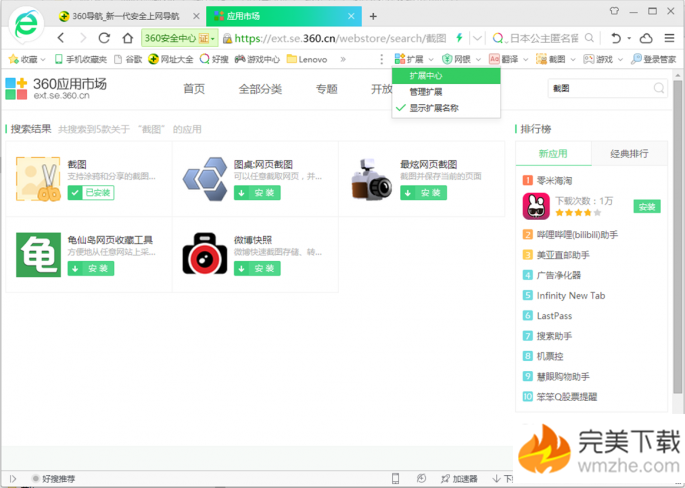Click the 登录管家 login manager
The image size is (685, 488).
point(654,59)
